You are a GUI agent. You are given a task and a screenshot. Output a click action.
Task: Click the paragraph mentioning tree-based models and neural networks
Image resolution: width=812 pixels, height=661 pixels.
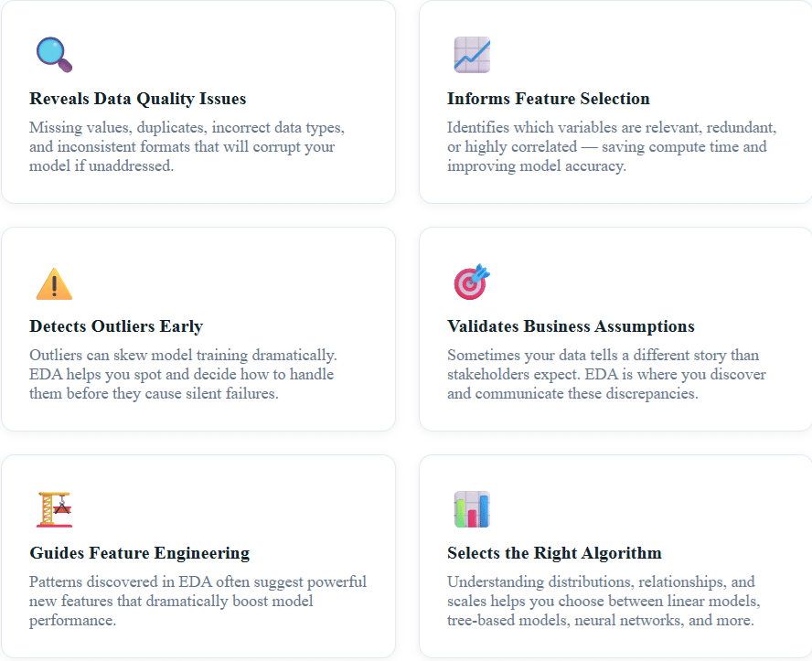pyautogui.click(x=604, y=601)
